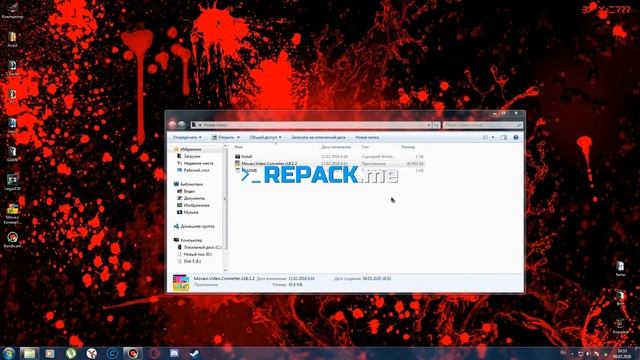Image resolution: width=640 pixels, height=360 pixels.
Task: Open Explorer from the taskbar
Action: (29, 353)
